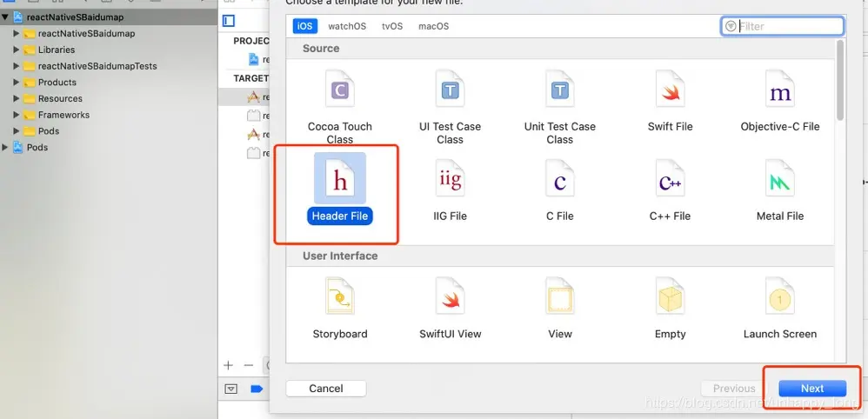
Task: Select the Metal File template
Action: 780,191
